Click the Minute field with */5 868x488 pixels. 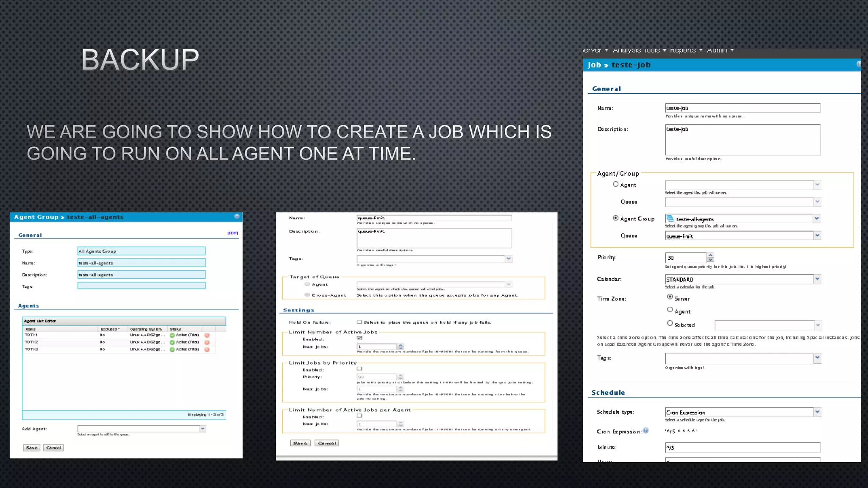[x=743, y=447]
